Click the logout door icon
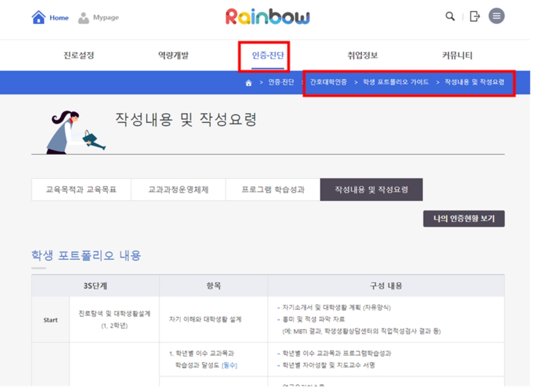The height and width of the screenshot is (392, 538). click(474, 16)
